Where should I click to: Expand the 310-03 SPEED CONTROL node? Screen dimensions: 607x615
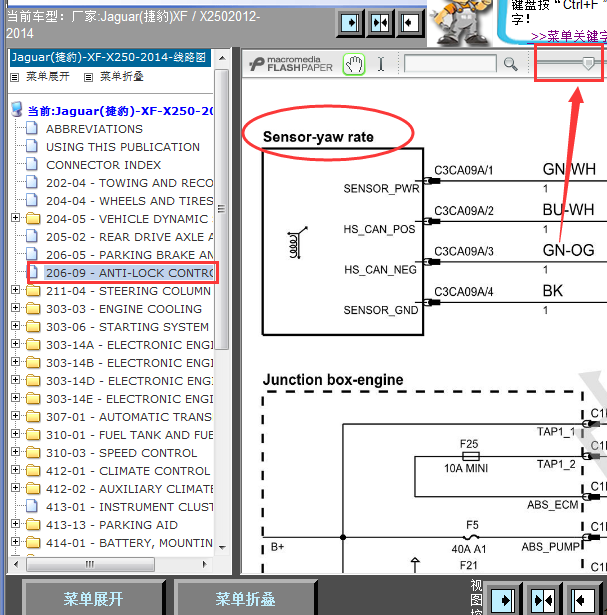pyautogui.click(x=15, y=451)
